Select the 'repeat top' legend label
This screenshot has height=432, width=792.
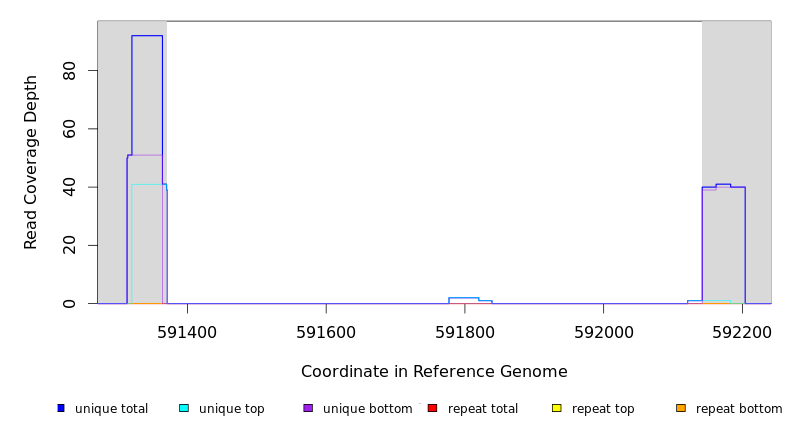[603, 409]
